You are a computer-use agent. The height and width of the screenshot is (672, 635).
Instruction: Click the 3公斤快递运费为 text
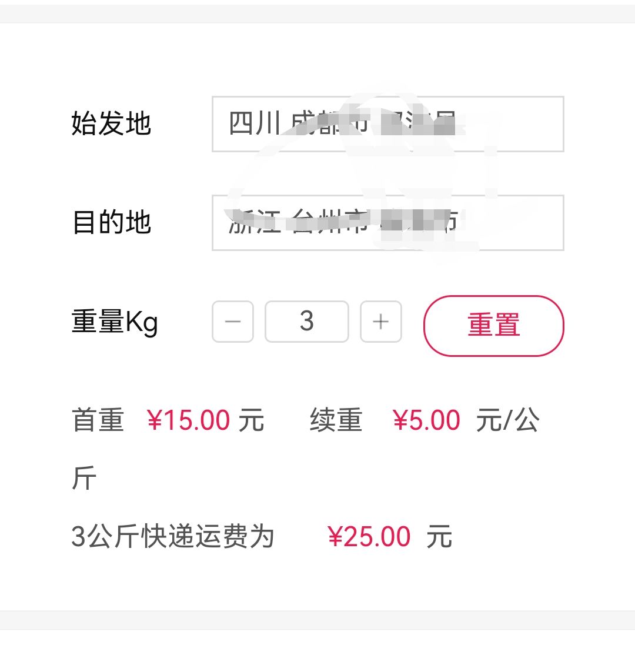coord(173,536)
